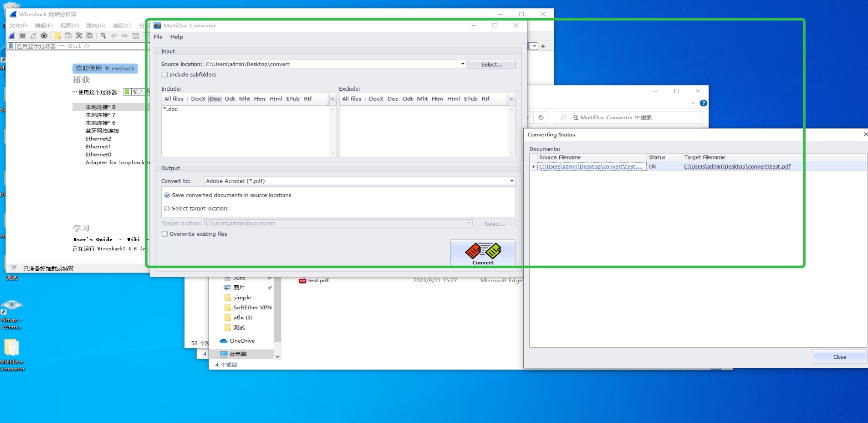Click Wireshark's find packet magnifier icon

(103, 36)
